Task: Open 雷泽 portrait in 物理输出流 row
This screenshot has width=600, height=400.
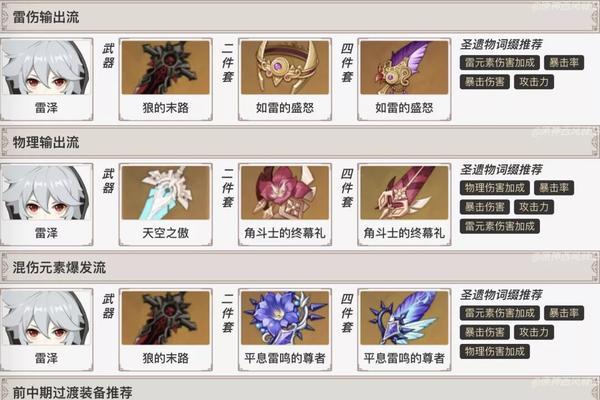Action: point(46,204)
